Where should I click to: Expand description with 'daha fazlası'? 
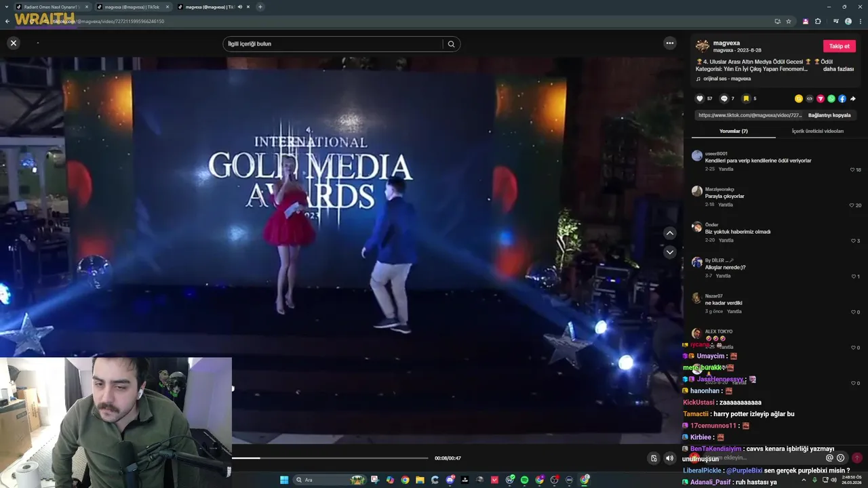click(x=838, y=69)
